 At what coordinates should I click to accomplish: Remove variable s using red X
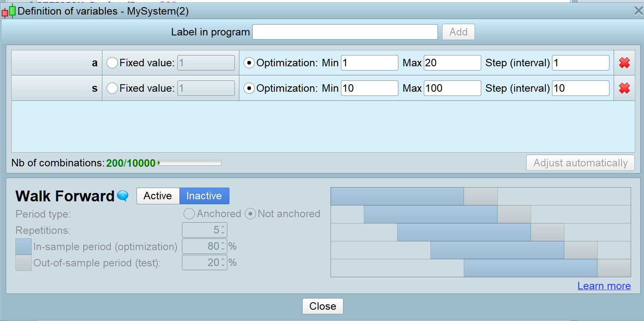624,88
